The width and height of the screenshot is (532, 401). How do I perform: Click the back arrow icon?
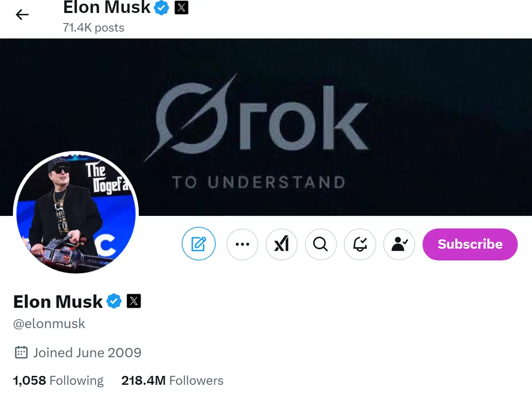point(22,15)
